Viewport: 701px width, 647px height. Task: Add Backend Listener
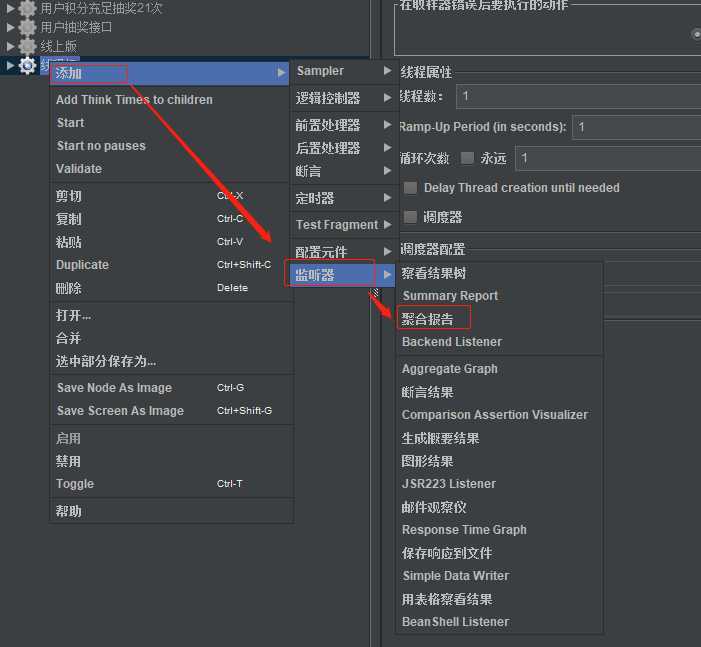[499, 342]
